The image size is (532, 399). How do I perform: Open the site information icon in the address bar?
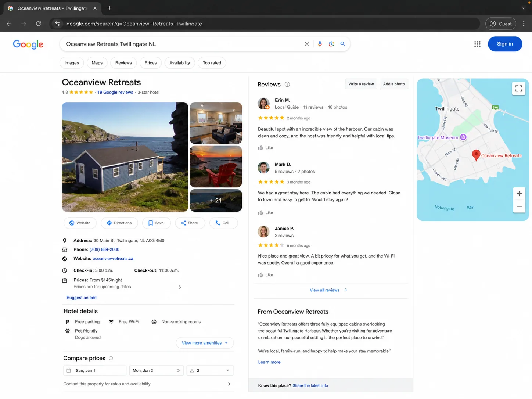coord(57,24)
